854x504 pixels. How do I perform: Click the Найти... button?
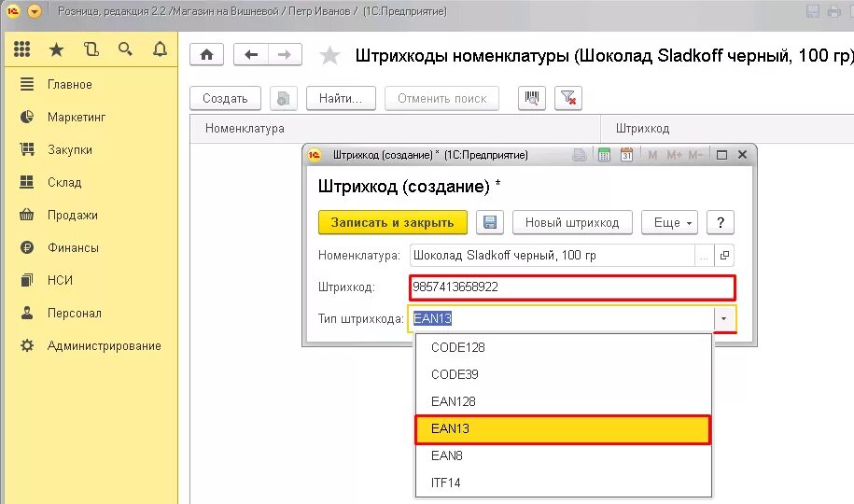(341, 99)
